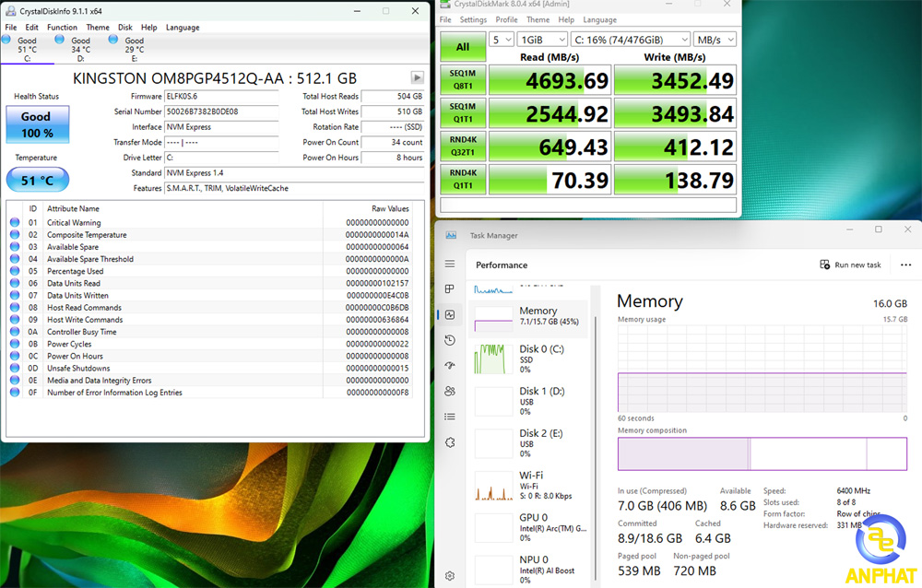Viewport: 922px width, 588px height.
Task: Click Host Write Commands status circle
Action: (15, 319)
